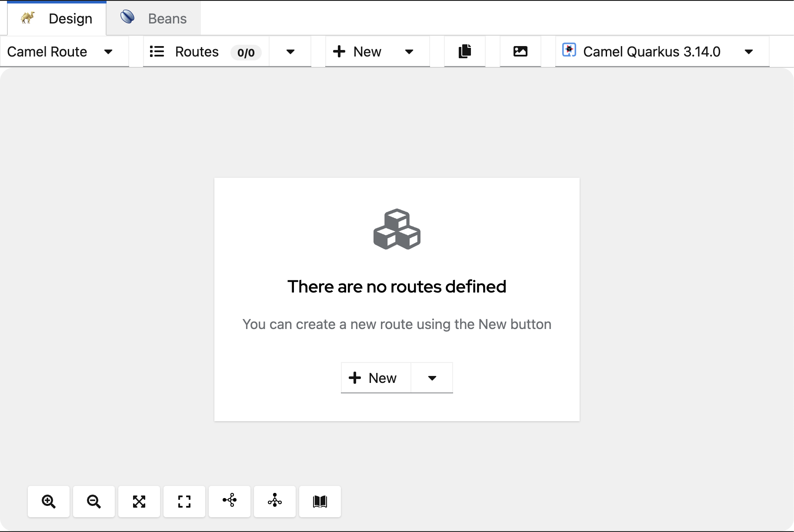Select the vertical layout icon
The width and height of the screenshot is (794, 532).
(275, 501)
